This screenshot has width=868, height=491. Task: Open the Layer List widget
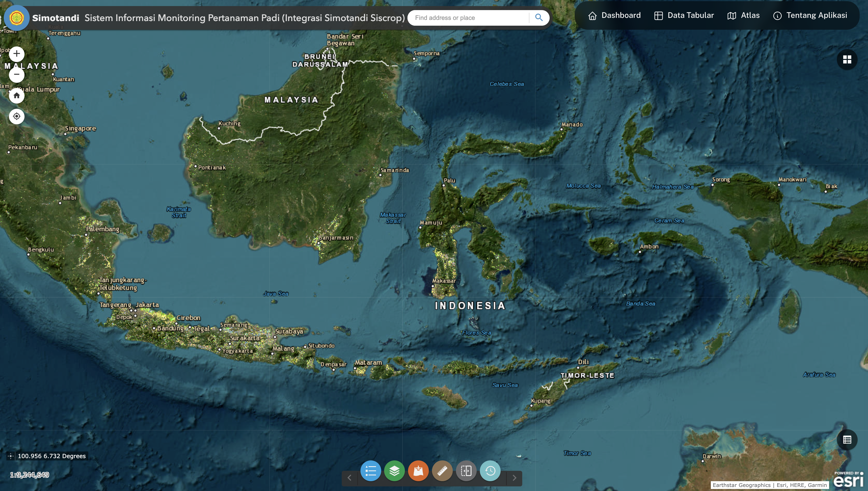(394, 471)
